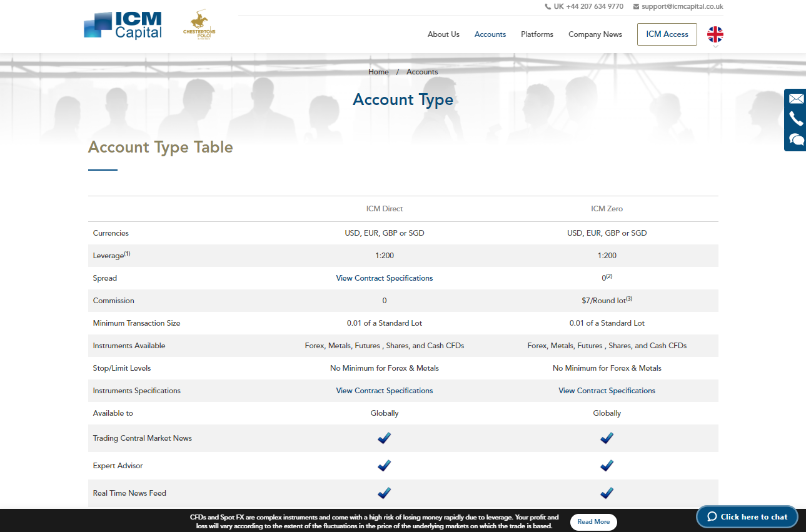Open the Click here to chat widget

pyautogui.click(x=747, y=517)
